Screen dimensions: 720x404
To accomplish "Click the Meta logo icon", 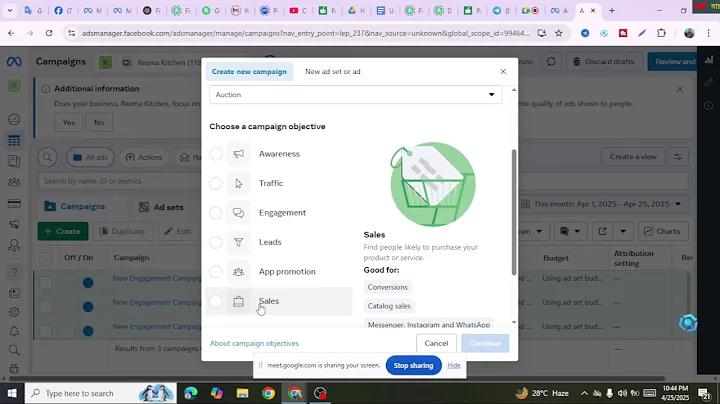I will (14, 62).
